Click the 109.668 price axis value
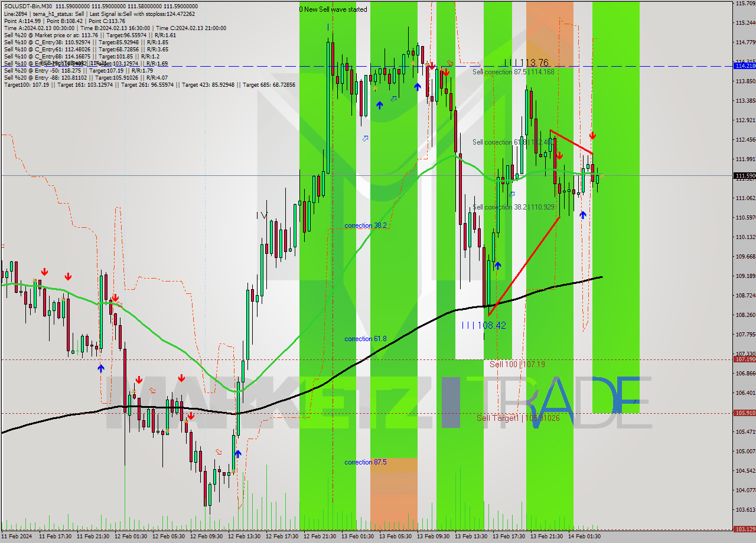The width and height of the screenshot is (756, 543). click(745, 256)
